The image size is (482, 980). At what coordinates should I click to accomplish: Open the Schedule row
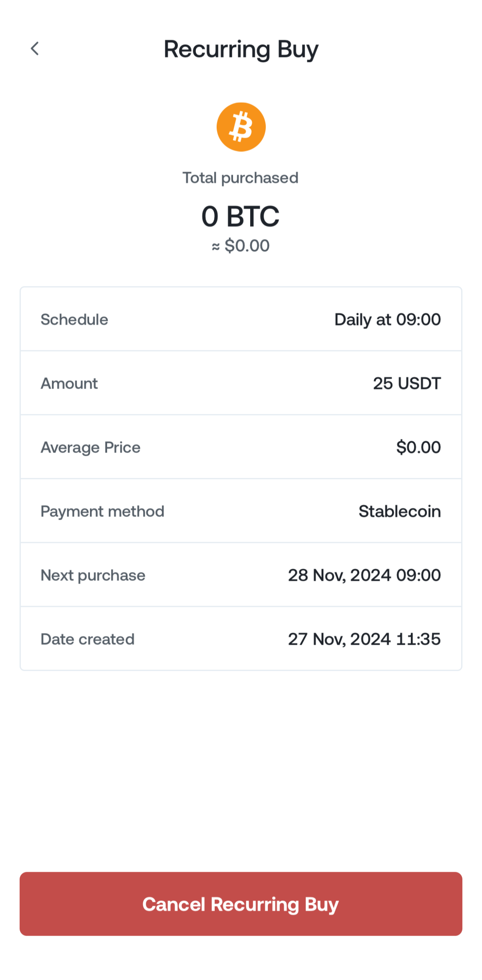(74, 320)
